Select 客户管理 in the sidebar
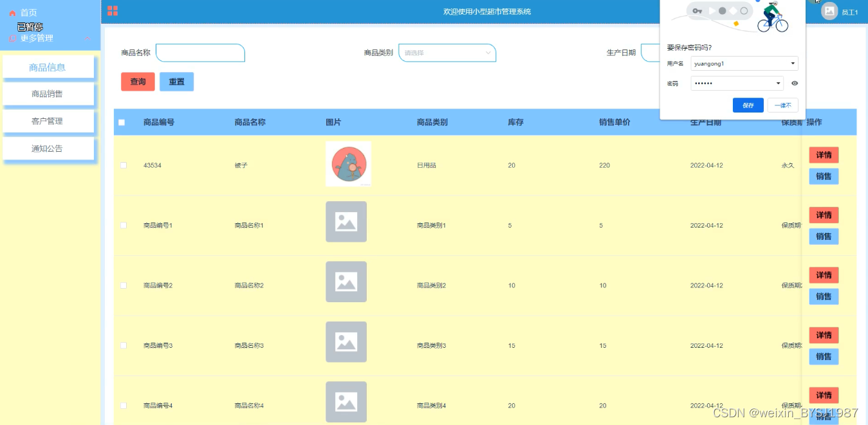868x425 pixels. (x=48, y=122)
